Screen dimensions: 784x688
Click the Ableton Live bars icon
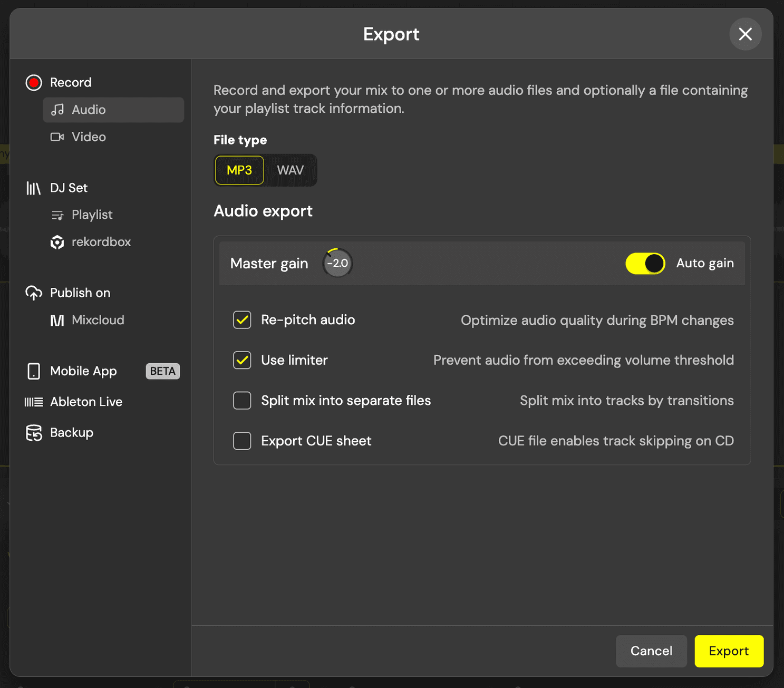(34, 402)
